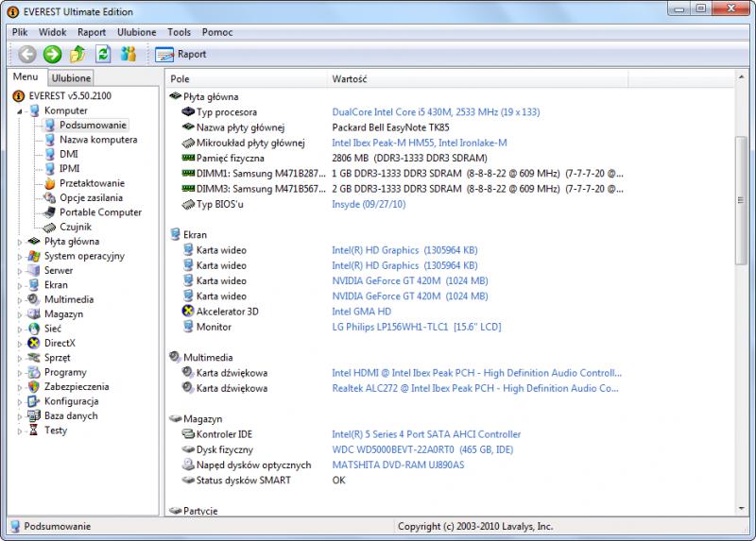Switch to the Ulubione tab
756x541 pixels.
point(71,78)
